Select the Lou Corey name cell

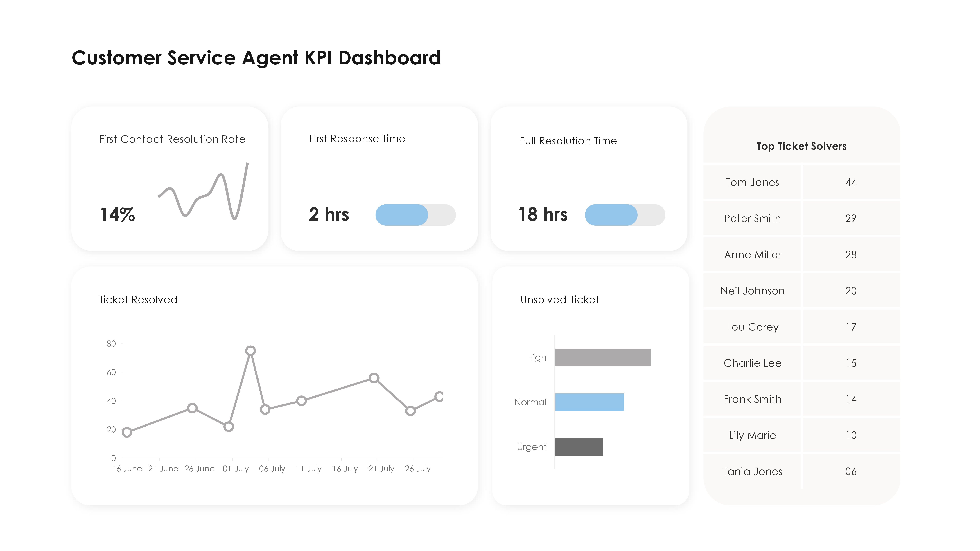(x=753, y=327)
